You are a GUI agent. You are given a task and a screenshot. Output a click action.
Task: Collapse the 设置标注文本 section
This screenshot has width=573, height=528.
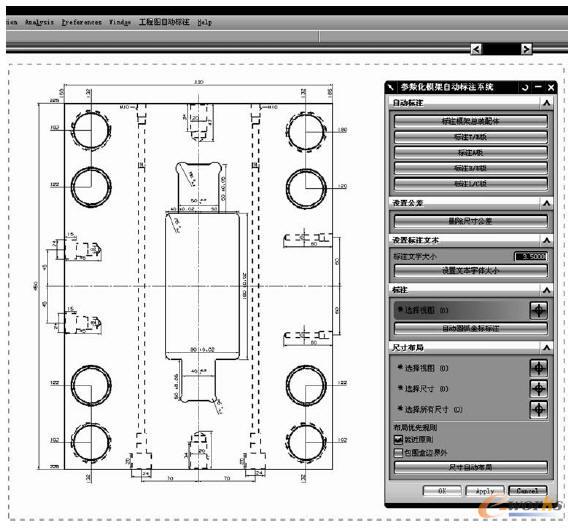coord(547,240)
